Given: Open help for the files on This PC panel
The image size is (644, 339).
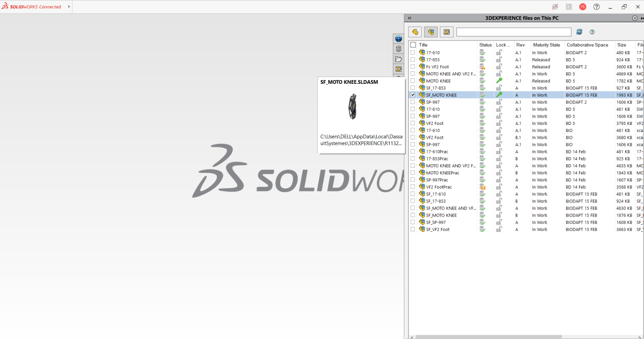Looking at the screenshot, I should pyautogui.click(x=592, y=32).
